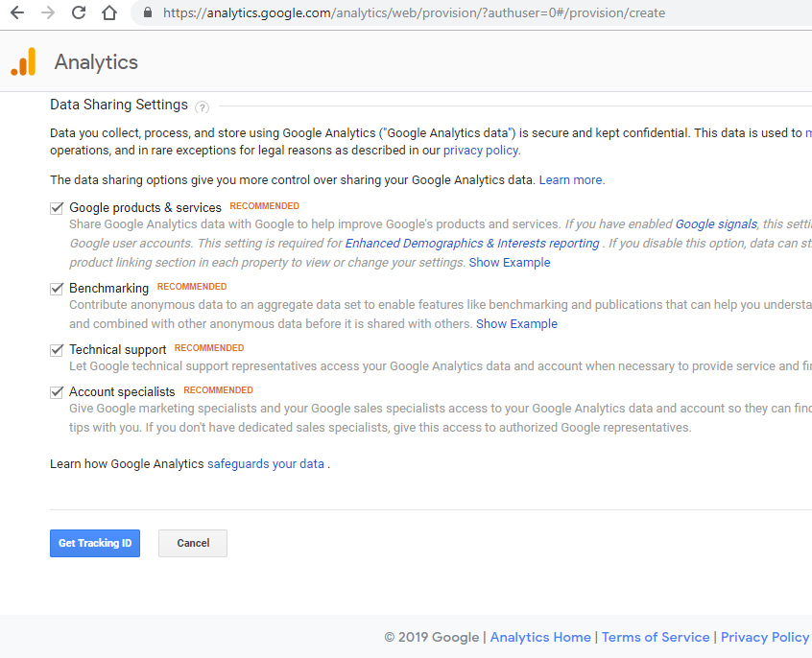Click RECOMMENDED tag beside Google products & services
The height and width of the screenshot is (658, 812).
(265, 206)
